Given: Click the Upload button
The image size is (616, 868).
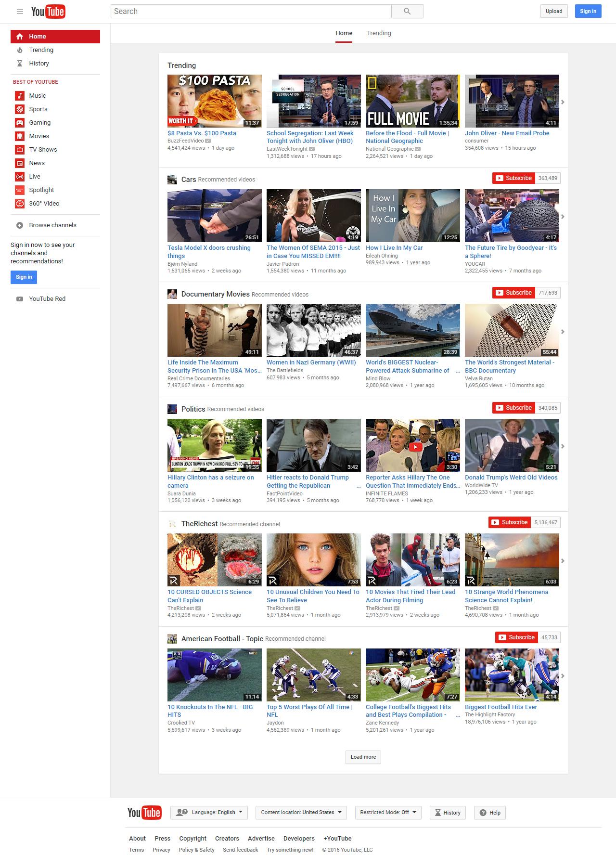Looking at the screenshot, I should click(x=554, y=11).
